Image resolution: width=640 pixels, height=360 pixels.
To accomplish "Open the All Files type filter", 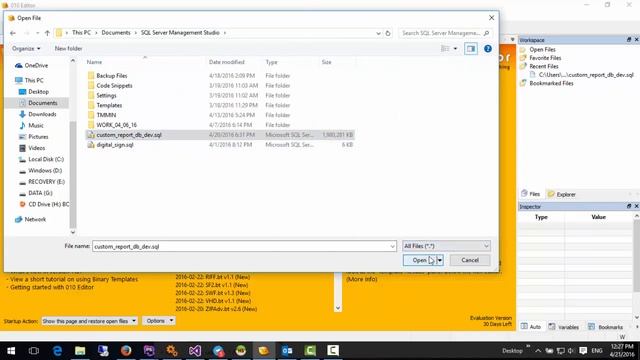I will pos(446,246).
